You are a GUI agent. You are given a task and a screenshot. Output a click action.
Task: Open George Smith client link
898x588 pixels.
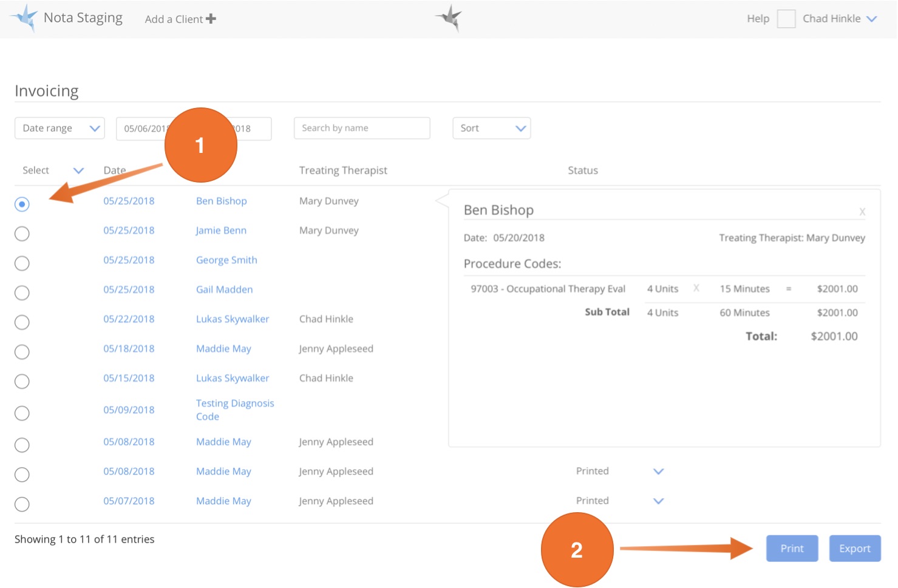226,260
